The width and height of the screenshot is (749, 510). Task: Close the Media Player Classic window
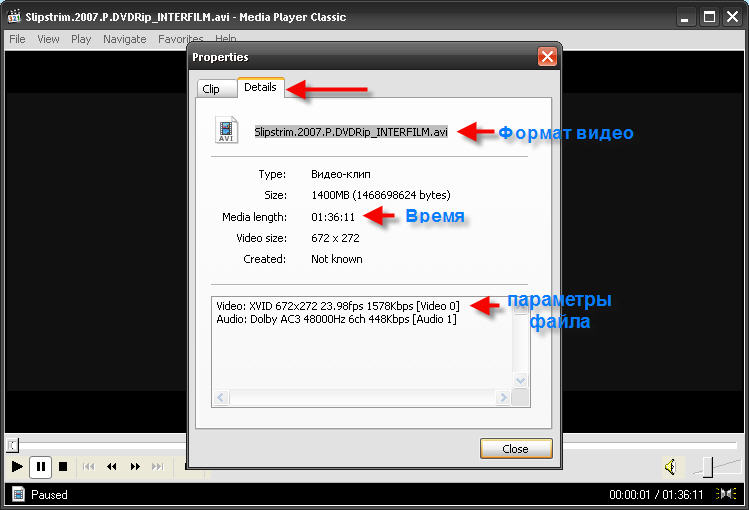pos(732,17)
